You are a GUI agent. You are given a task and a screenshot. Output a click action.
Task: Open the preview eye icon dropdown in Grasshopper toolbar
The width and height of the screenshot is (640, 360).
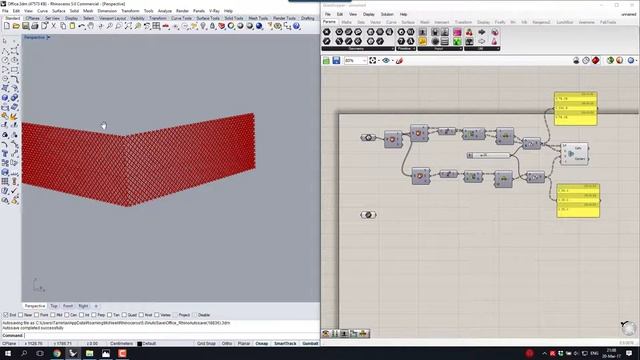click(x=392, y=60)
